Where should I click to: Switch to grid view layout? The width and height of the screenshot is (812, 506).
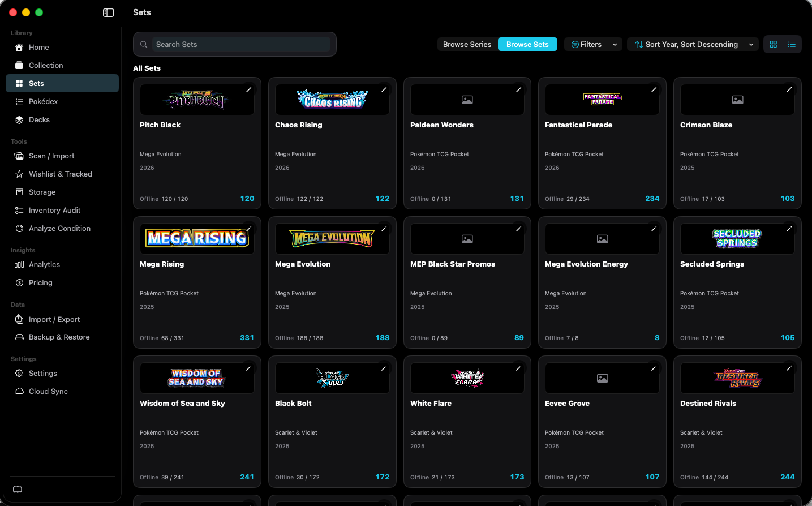click(x=774, y=44)
